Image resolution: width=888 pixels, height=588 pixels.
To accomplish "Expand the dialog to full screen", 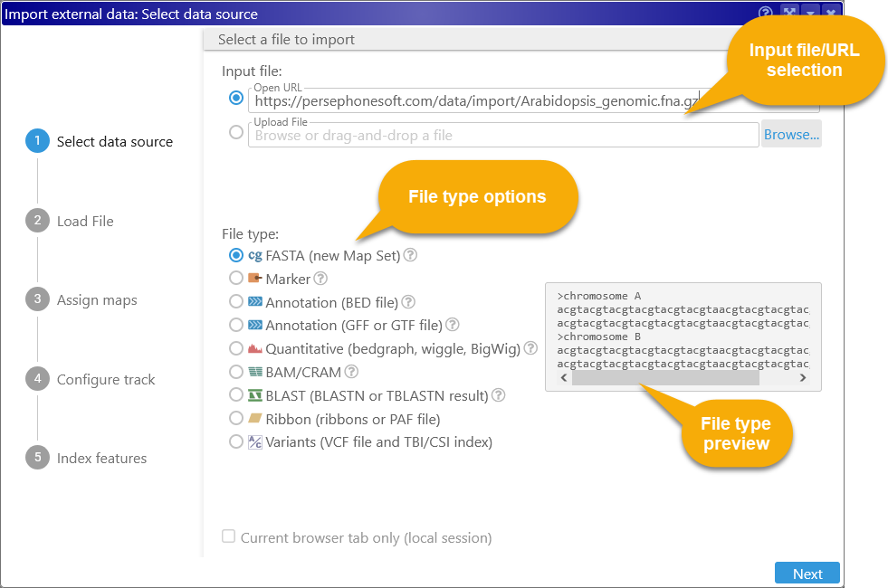I will point(789,14).
